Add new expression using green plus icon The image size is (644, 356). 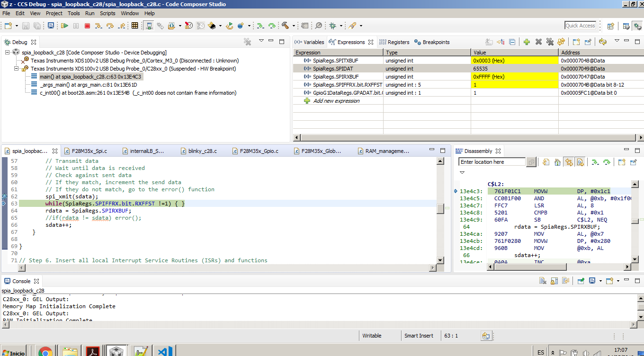point(526,42)
